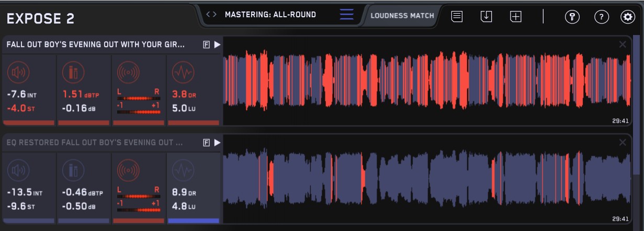This screenshot has height=231, width=644.
Task: Remove the EQ Restored track with X
Action: (623, 143)
